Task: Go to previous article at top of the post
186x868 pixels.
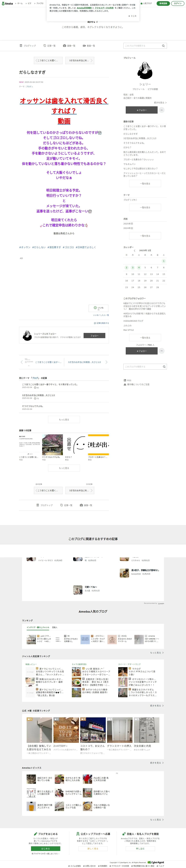Action: pos(48,61)
